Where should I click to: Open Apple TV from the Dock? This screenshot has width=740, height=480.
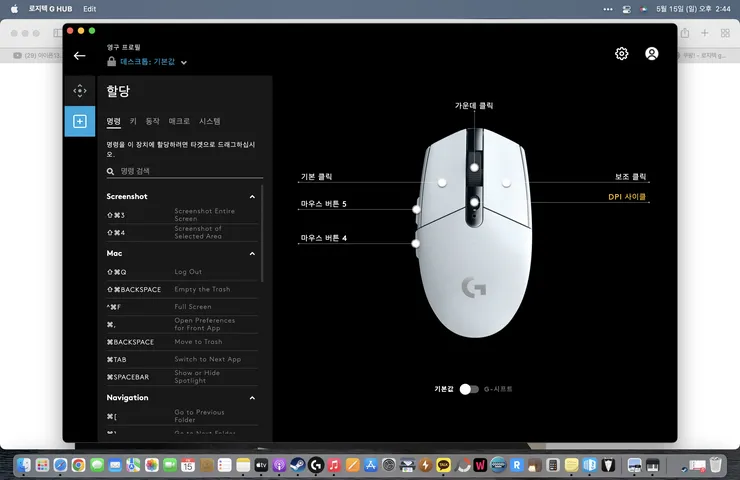point(261,465)
